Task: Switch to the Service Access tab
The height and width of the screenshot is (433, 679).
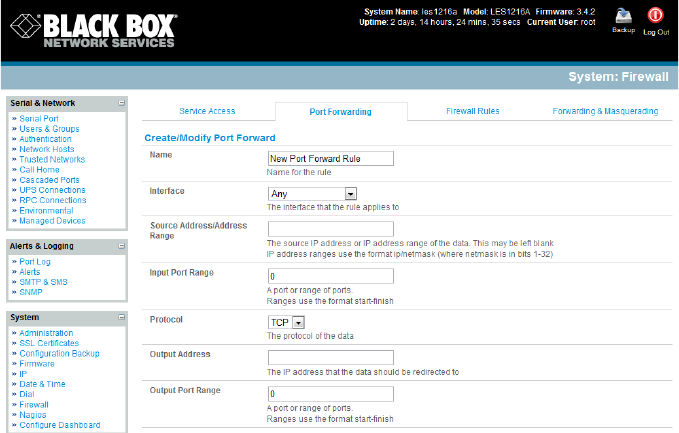Action: click(x=207, y=111)
